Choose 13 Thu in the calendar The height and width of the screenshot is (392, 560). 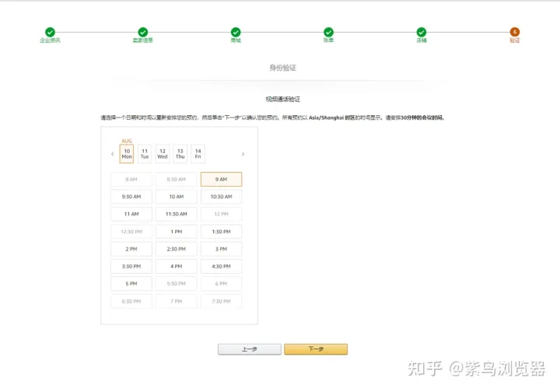click(x=180, y=153)
